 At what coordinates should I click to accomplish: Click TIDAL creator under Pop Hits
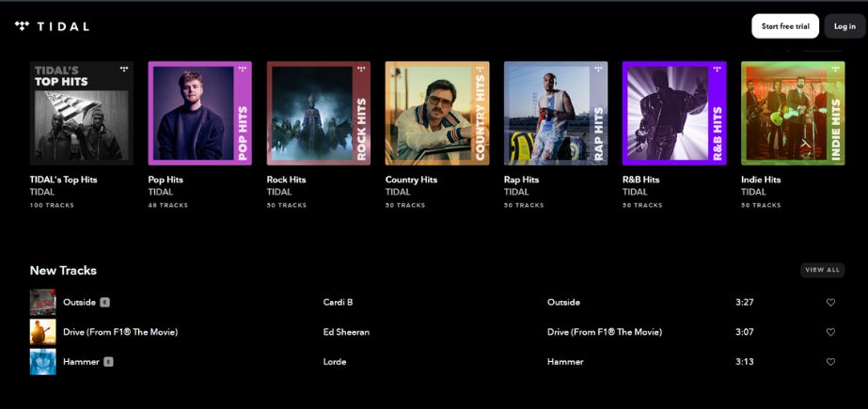pyautogui.click(x=161, y=192)
